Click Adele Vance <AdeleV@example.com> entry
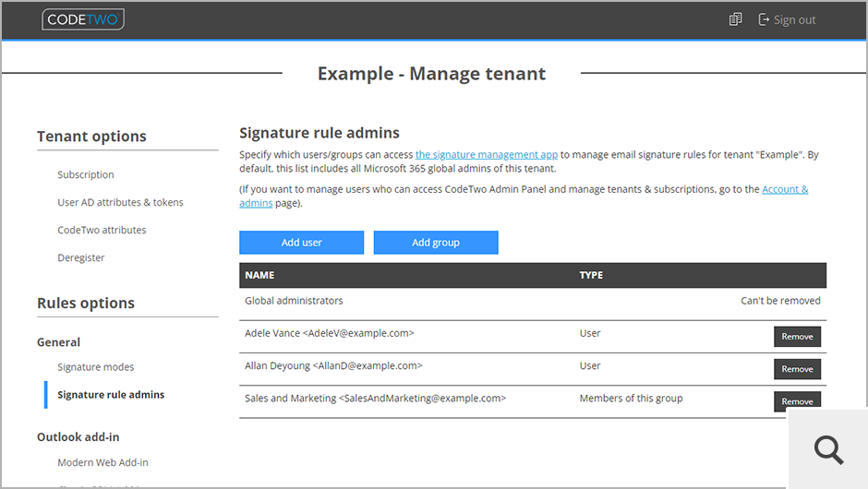This screenshot has height=489, width=868. coord(330,333)
